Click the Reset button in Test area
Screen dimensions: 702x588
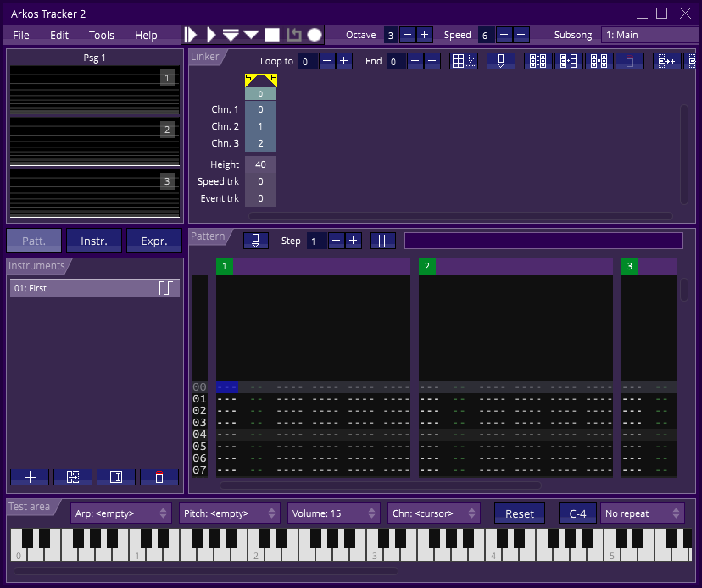520,513
